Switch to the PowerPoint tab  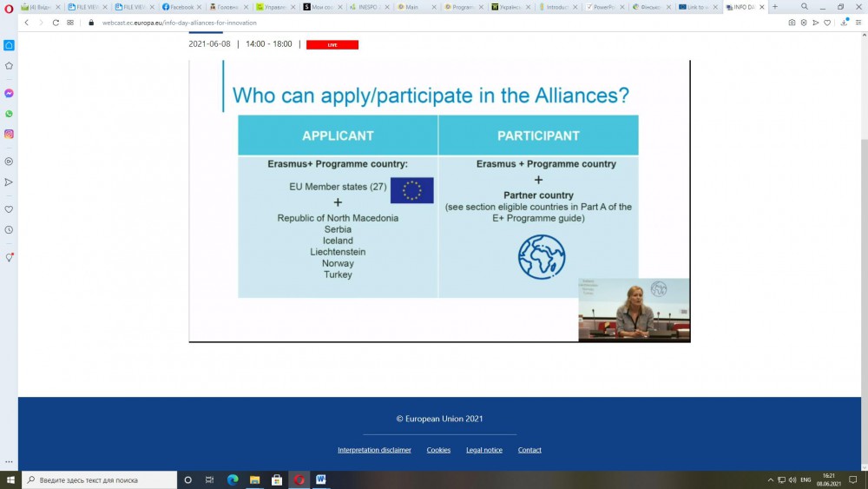coord(604,7)
